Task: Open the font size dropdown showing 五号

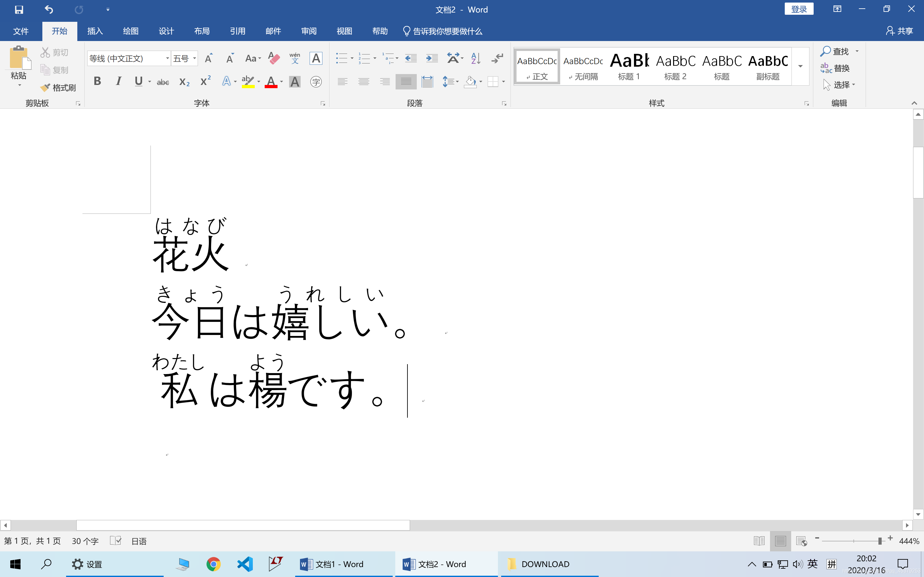Action: 194,58
